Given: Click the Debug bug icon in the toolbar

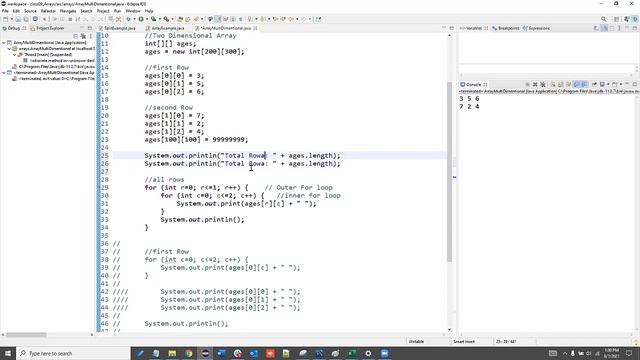Looking at the screenshot, I should [128, 19].
